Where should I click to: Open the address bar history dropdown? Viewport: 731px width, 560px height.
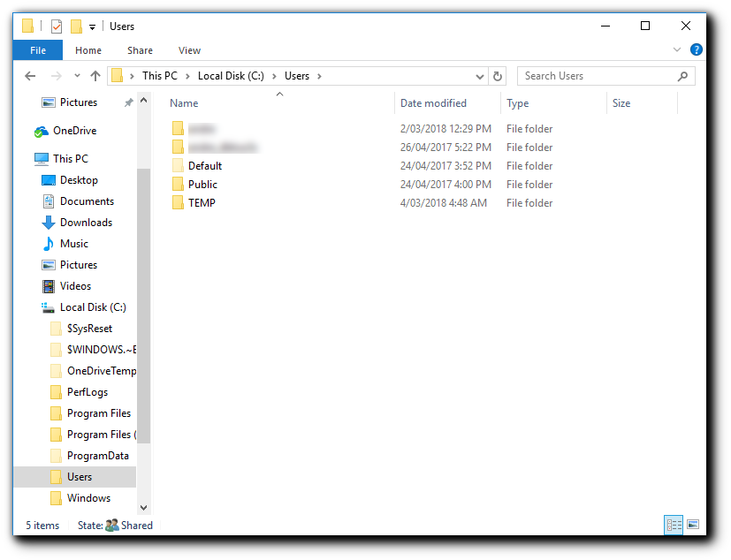click(478, 76)
